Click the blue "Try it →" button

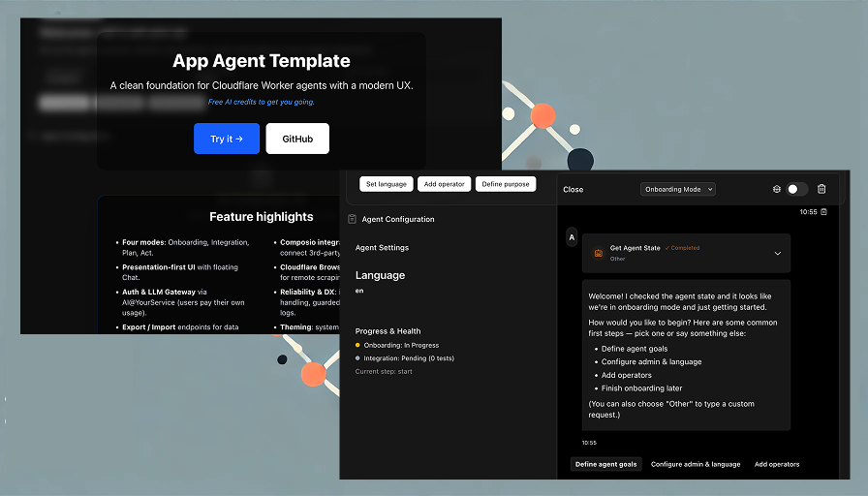[227, 139]
